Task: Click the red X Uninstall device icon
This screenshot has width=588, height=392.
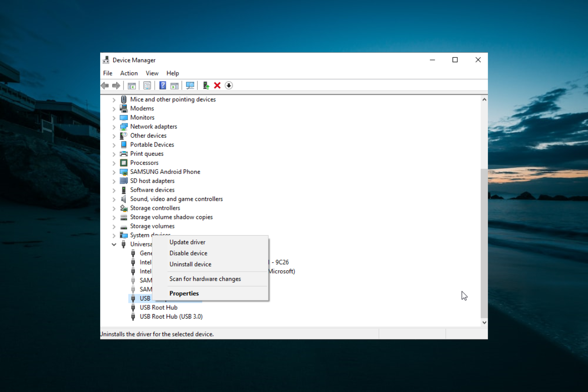Action: 217,85
